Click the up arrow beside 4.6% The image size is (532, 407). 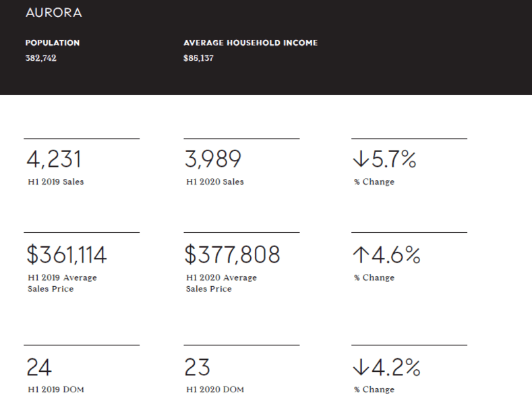pos(361,255)
